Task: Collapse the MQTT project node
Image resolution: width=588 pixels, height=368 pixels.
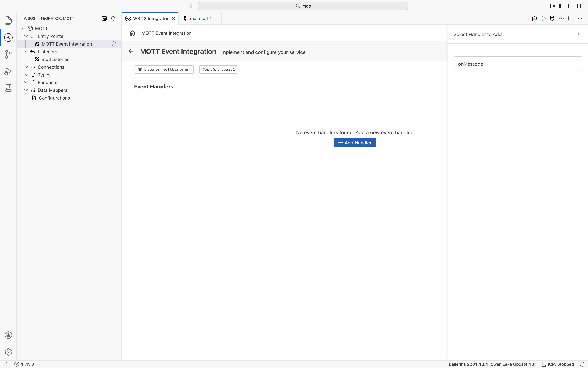Action: pyautogui.click(x=23, y=28)
